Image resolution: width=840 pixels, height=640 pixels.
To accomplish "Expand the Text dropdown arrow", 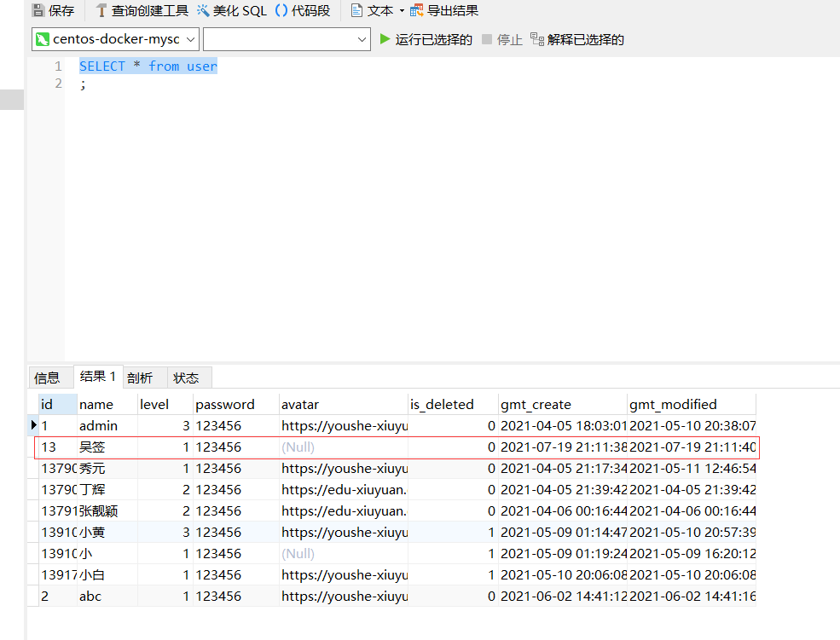I will click(x=402, y=11).
